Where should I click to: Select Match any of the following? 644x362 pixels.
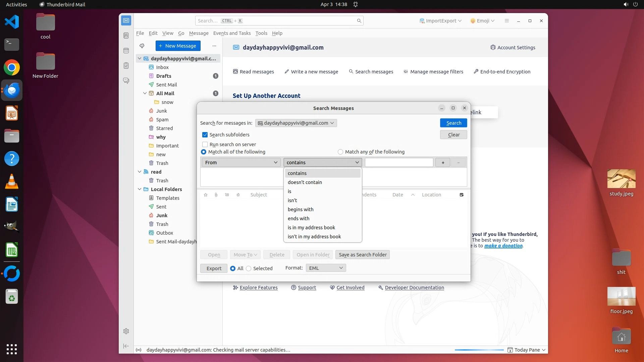pyautogui.click(x=340, y=152)
